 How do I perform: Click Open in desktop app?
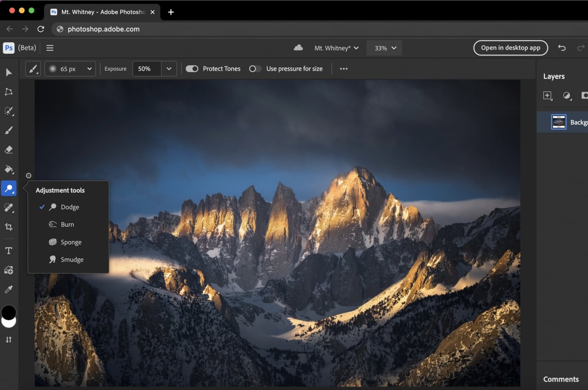[x=510, y=48]
